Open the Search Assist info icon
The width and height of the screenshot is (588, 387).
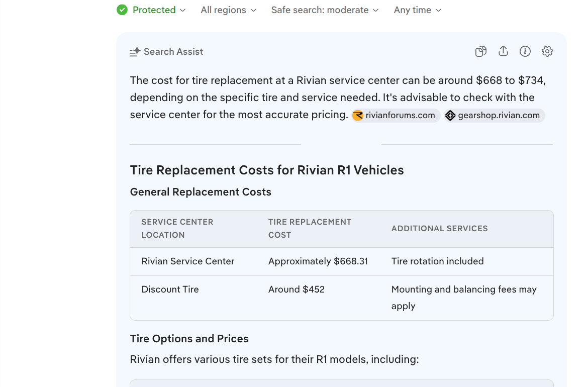point(525,51)
